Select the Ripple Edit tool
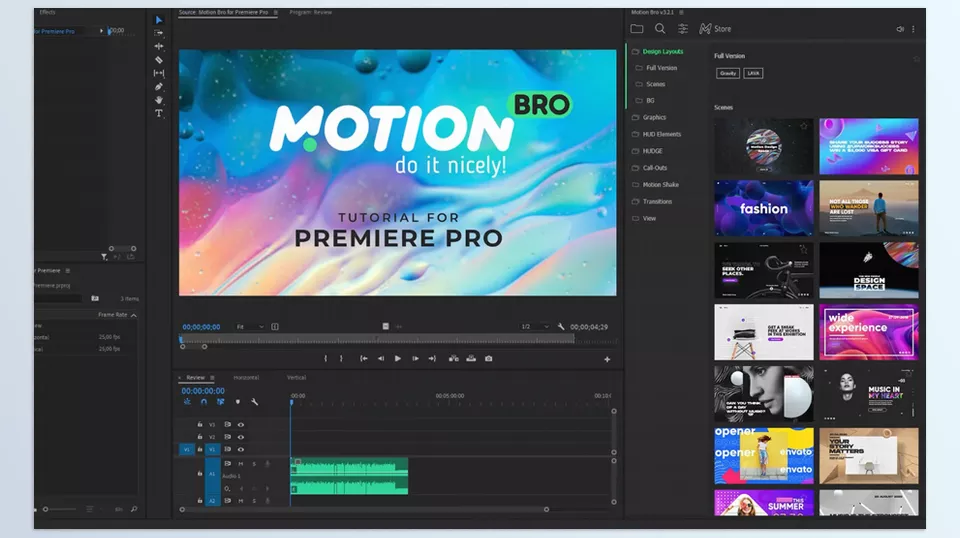 (159, 46)
